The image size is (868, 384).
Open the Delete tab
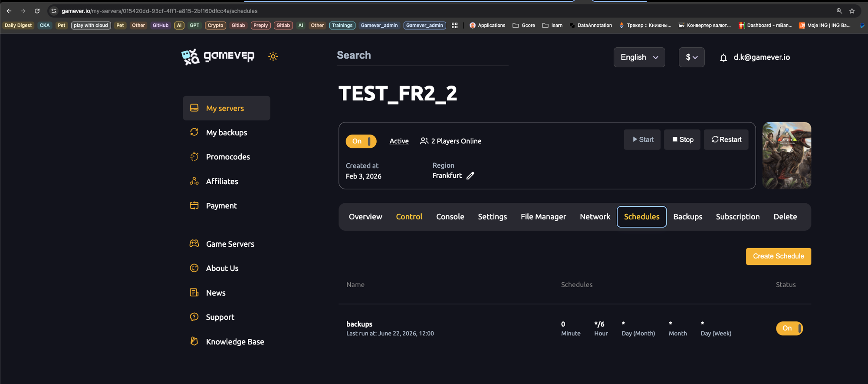785,217
